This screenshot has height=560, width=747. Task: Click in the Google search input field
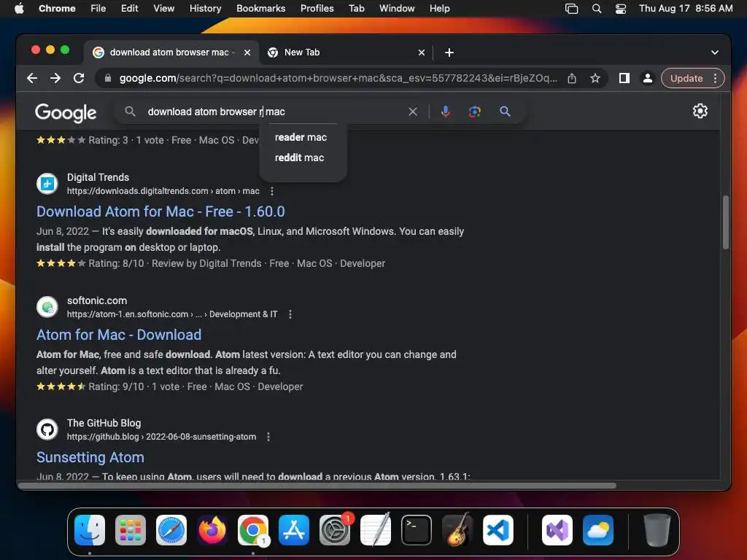274,112
